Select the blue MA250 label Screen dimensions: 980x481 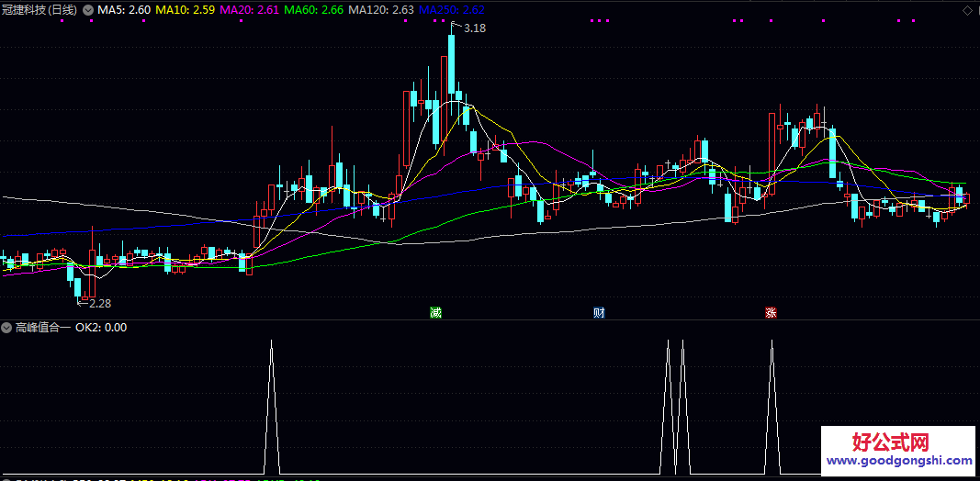(452, 10)
